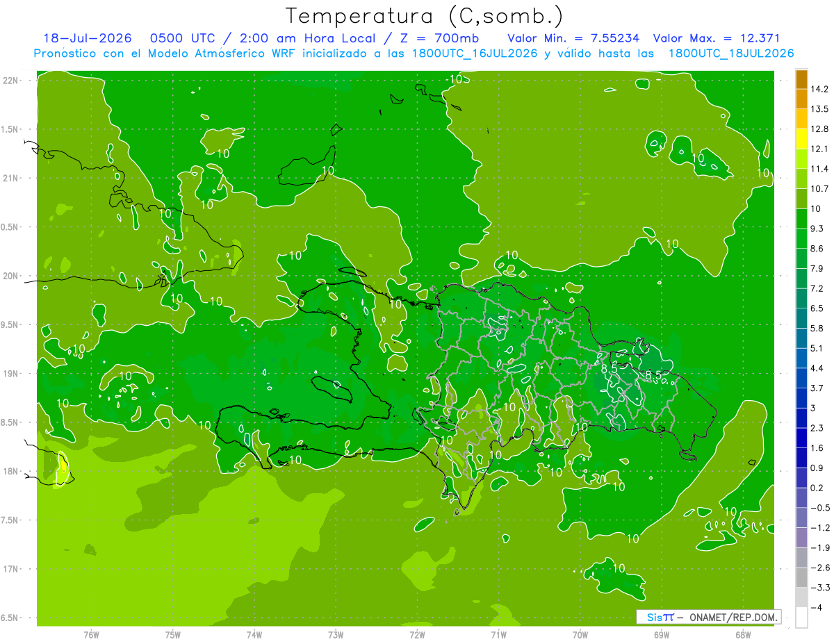Select the brown swatch above the 14.2 label
This screenshot has width=834, height=644.
pyautogui.click(x=801, y=79)
